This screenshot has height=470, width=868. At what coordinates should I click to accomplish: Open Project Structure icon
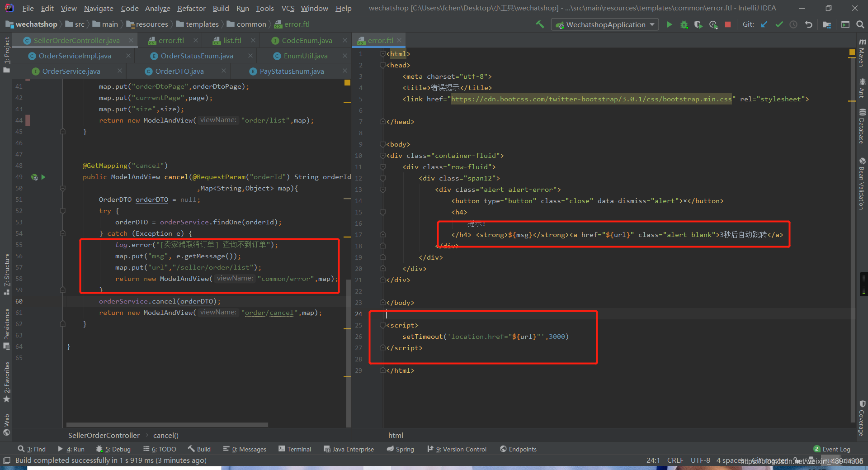[x=827, y=24]
